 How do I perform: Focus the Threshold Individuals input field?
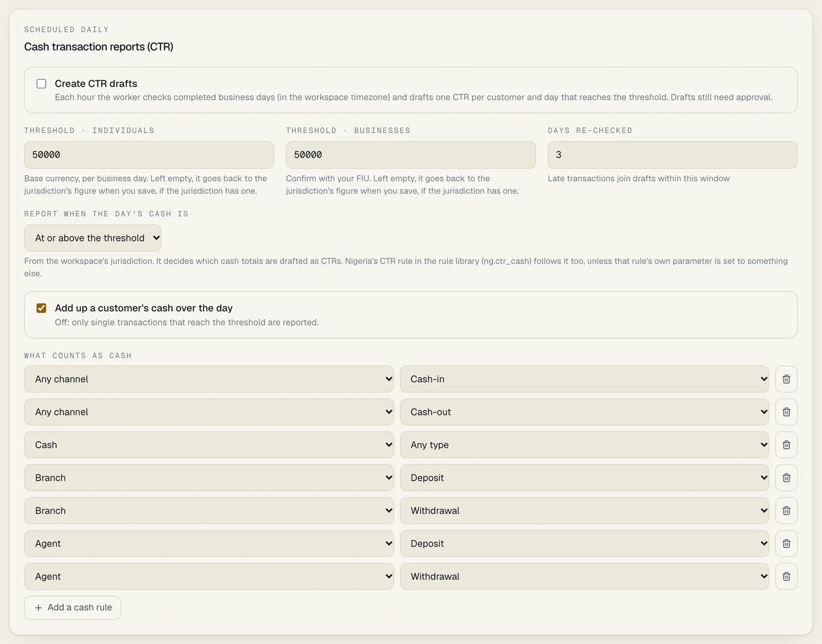(149, 155)
